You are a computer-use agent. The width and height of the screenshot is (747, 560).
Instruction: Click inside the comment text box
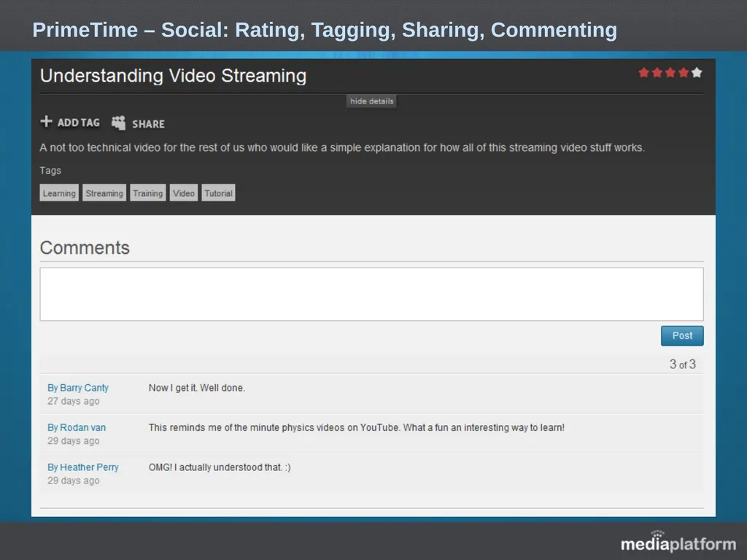371,294
